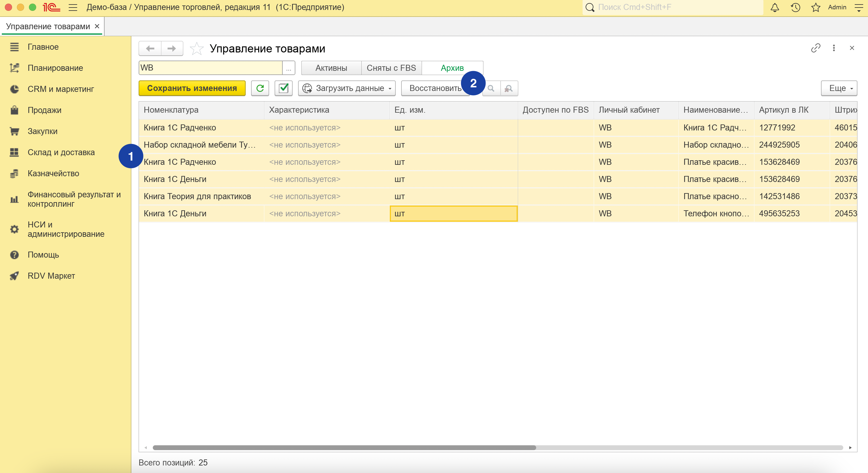Click Сохранить изменения button
This screenshot has width=868, height=473.
click(192, 88)
